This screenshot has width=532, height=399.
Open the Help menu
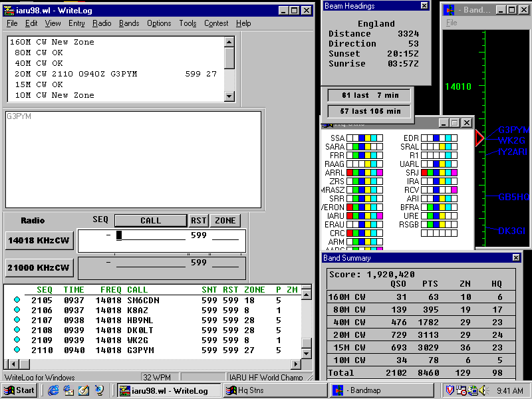tap(243, 23)
